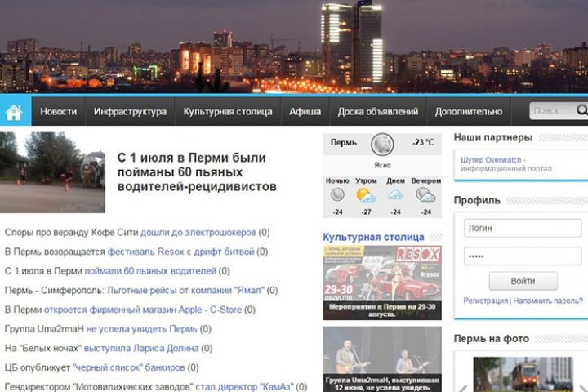This screenshot has width=588, height=392.
Task: Open the Новости menu
Action: pyautogui.click(x=59, y=111)
